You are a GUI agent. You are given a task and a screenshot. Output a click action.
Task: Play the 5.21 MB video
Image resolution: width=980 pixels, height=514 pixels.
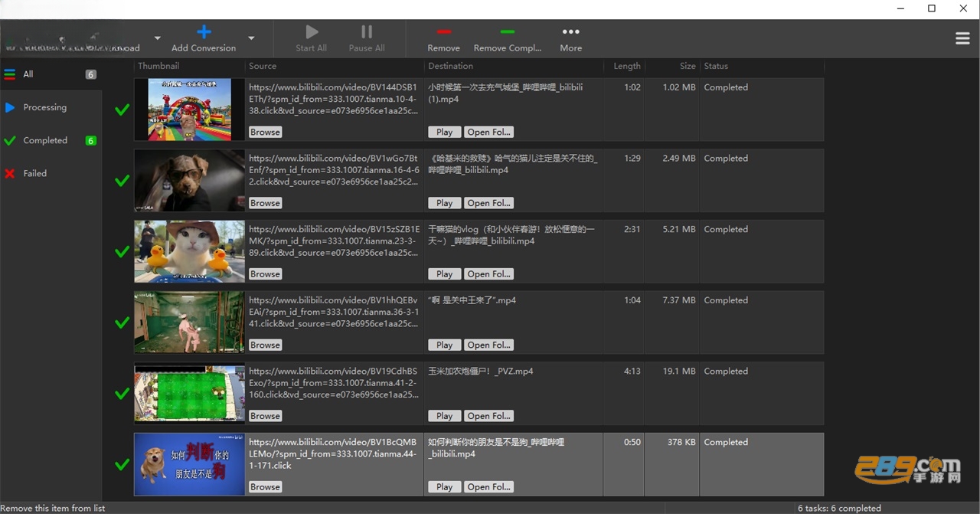pyautogui.click(x=445, y=273)
